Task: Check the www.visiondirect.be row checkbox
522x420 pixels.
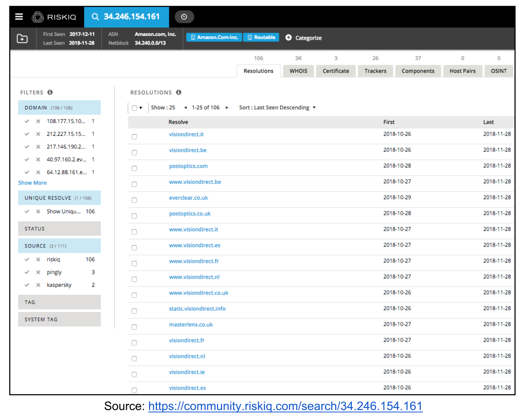Action: (x=134, y=184)
